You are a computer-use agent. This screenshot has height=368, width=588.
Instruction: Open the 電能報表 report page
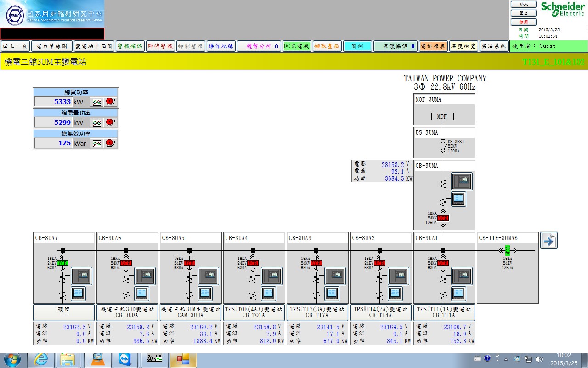(433, 46)
